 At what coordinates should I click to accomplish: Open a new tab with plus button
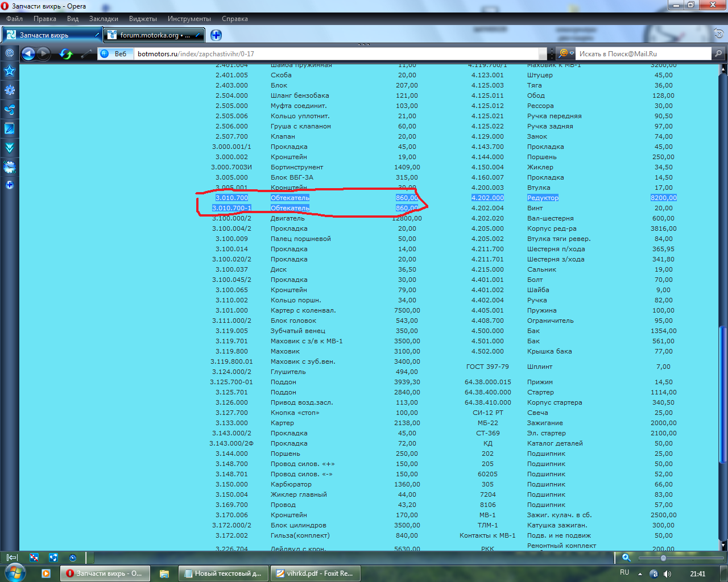[216, 35]
